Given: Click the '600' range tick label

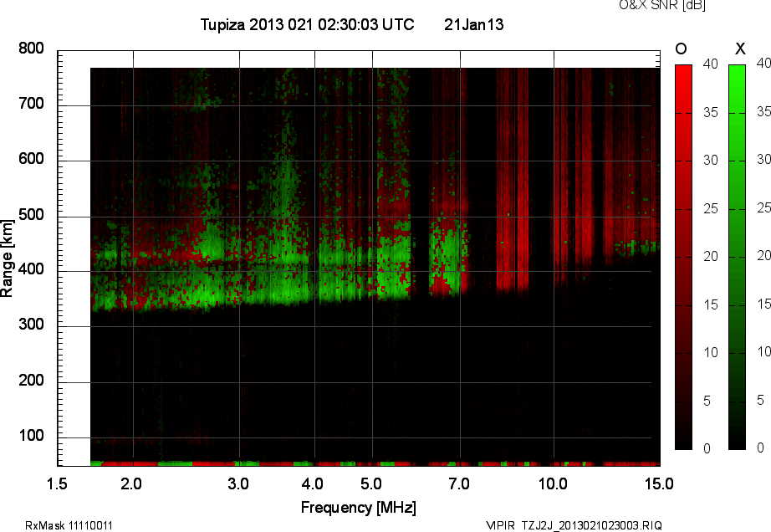Looking at the screenshot, I should pyautogui.click(x=31, y=159).
